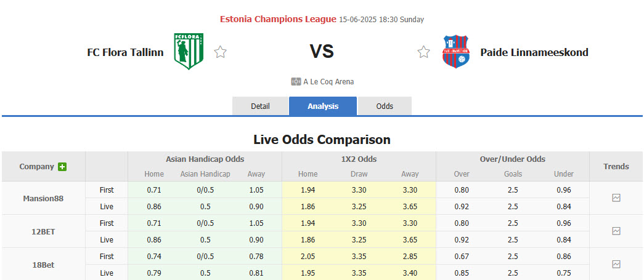Click Paide Linnameeskond team name
The height and width of the screenshot is (280, 644).
coord(534,52)
